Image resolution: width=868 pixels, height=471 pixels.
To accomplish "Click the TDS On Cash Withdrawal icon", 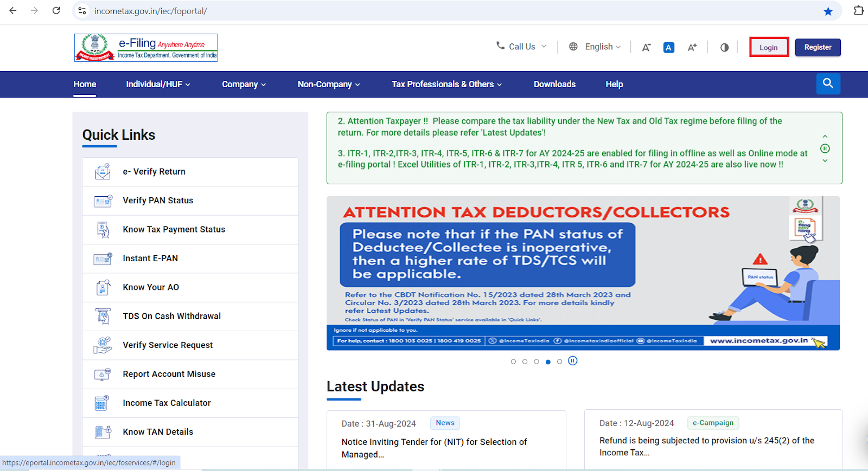I will click(x=103, y=316).
